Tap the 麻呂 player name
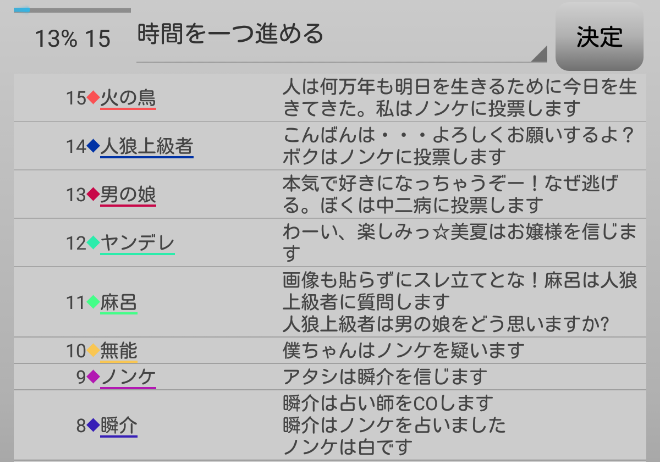This screenshot has height=462, width=660. point(119,301)
